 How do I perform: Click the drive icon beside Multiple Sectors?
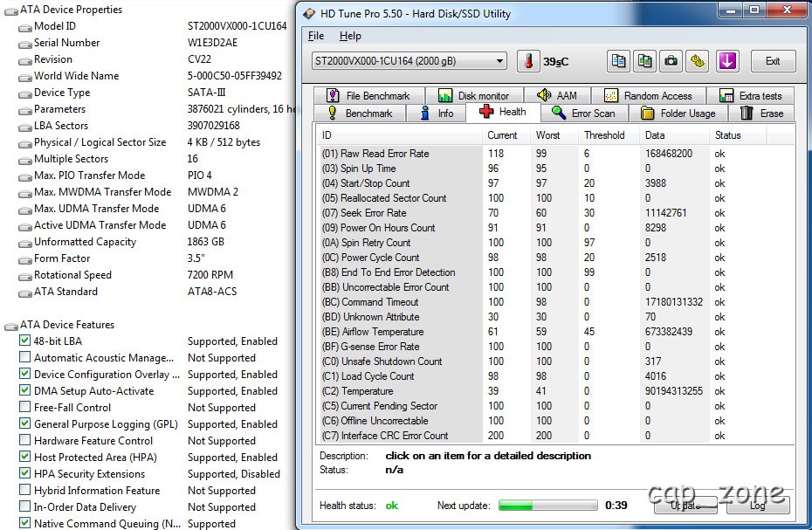click(24, 160)
